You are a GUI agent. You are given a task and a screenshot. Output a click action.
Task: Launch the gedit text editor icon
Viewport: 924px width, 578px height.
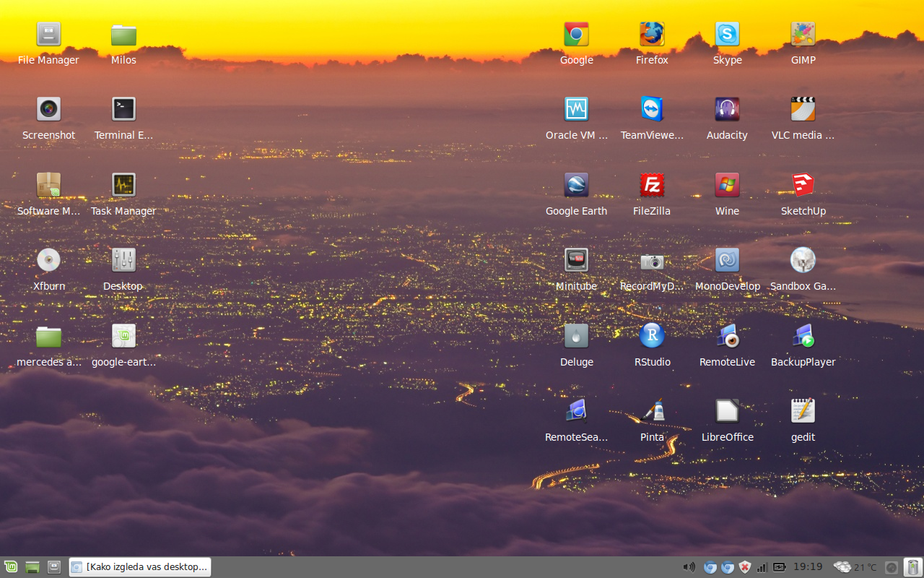click(x=803, y=411)
